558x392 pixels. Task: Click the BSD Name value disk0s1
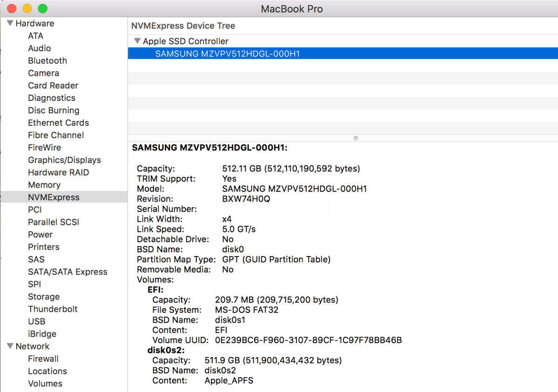(230, 320)
